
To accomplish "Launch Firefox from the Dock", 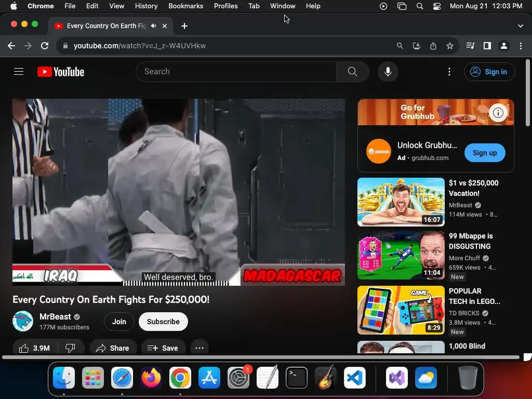I will [151, 378].
